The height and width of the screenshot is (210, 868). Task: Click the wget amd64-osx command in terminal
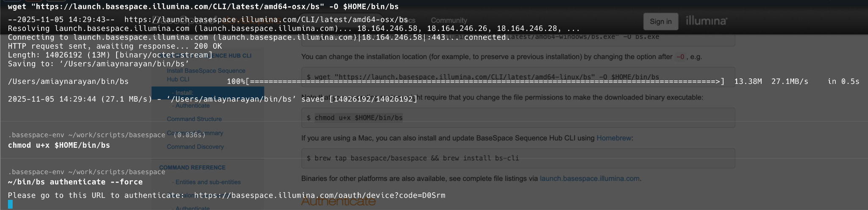[x=203, y=6]
